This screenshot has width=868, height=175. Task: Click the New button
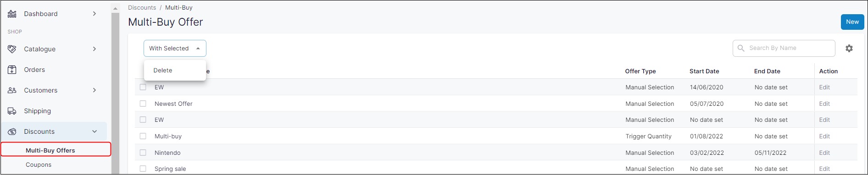852,22
